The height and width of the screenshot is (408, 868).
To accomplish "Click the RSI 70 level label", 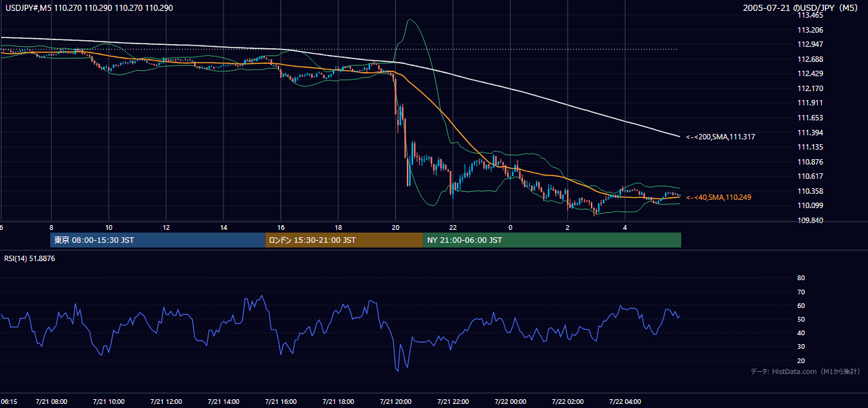I will coord(801,292).
